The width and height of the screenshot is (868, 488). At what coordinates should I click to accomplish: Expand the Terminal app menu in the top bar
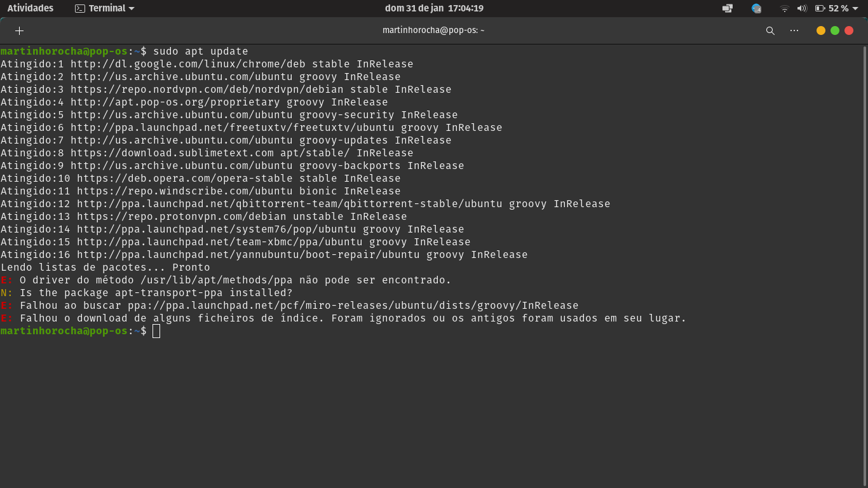coord(105,8)
